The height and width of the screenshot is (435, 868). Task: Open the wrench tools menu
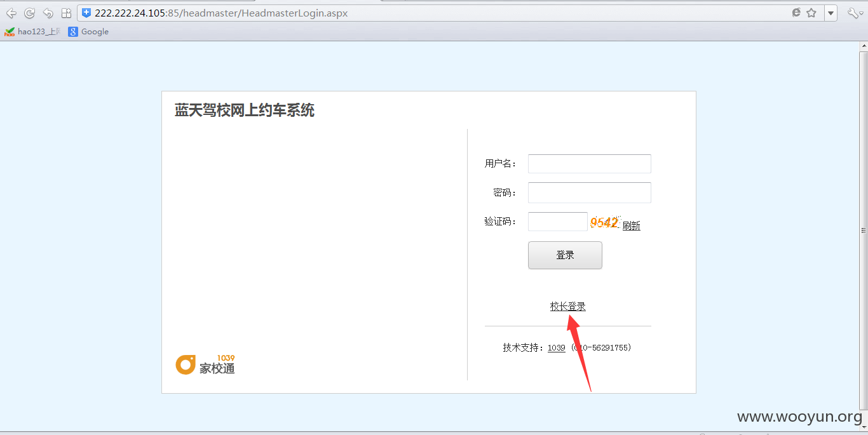pyautogui.click(x=854, y=13)
